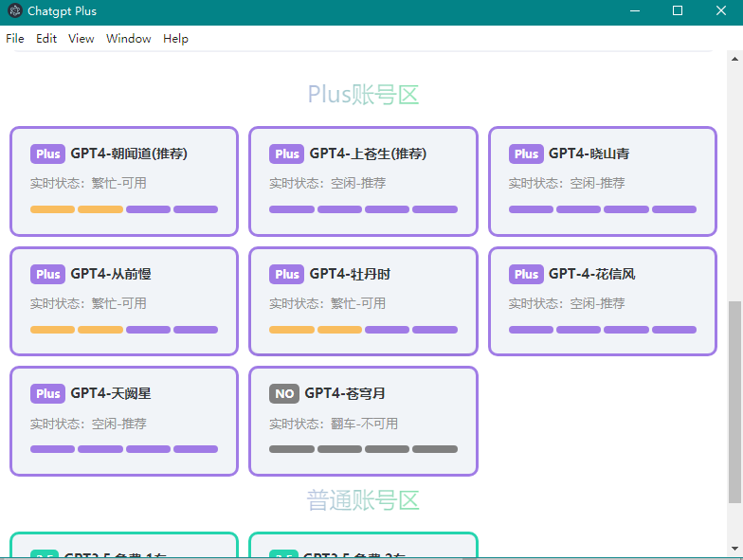
Task: Click the load bar of GPT4-朝闻道
Action: (x=124, y=209)
